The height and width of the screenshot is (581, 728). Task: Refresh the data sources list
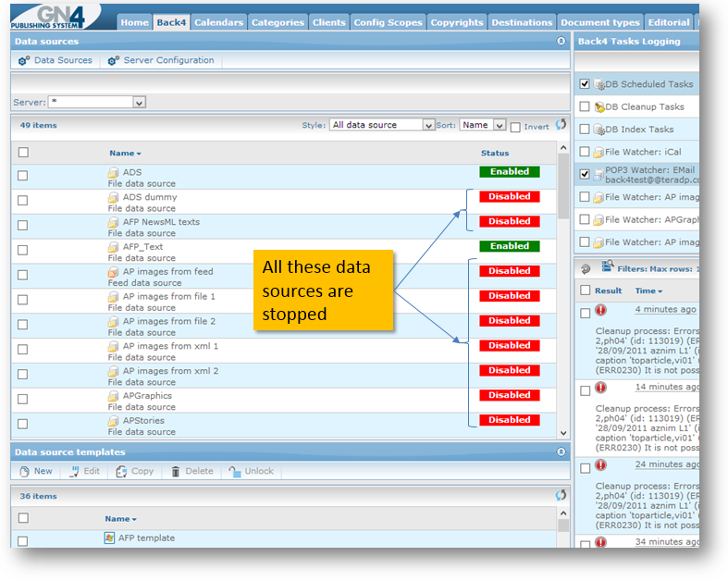pyautogui.click(x=561, y=124)
